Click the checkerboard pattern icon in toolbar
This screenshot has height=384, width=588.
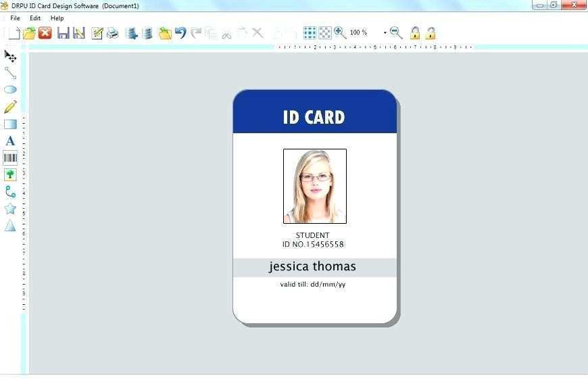pyautogui.click(x=325, y=33)
